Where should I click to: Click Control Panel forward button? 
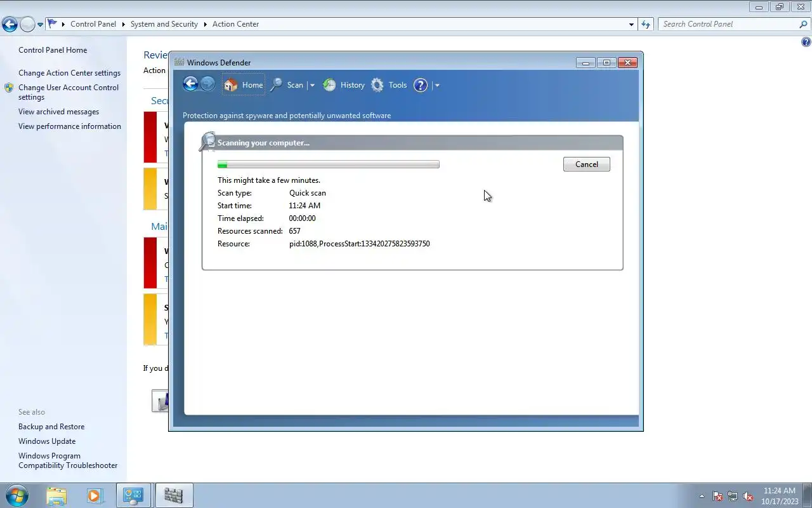(x=27, y=25)
